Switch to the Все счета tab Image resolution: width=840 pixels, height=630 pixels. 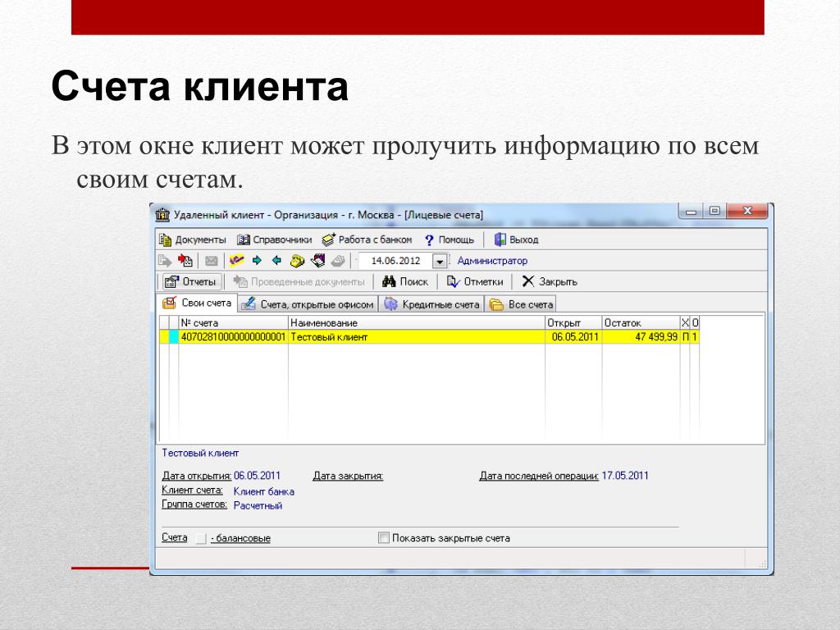pyautogui.click(x=521, y=304)
